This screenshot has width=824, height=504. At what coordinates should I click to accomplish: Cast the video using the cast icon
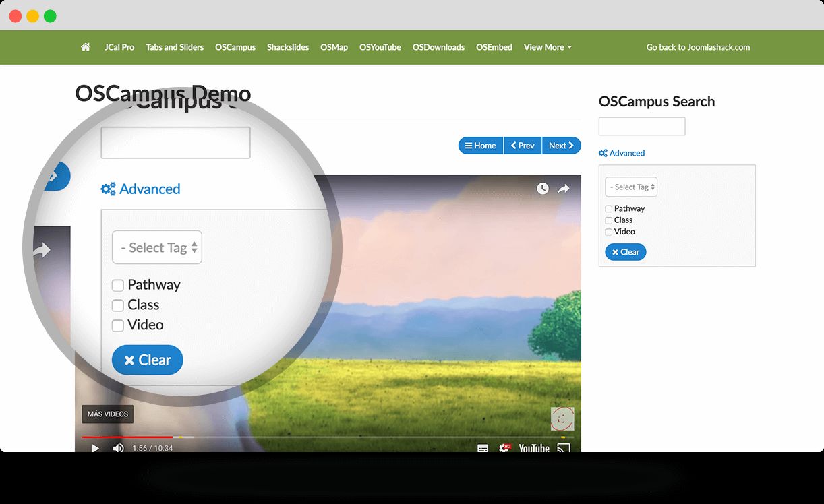pyautogui.click(x=564, y=448)
